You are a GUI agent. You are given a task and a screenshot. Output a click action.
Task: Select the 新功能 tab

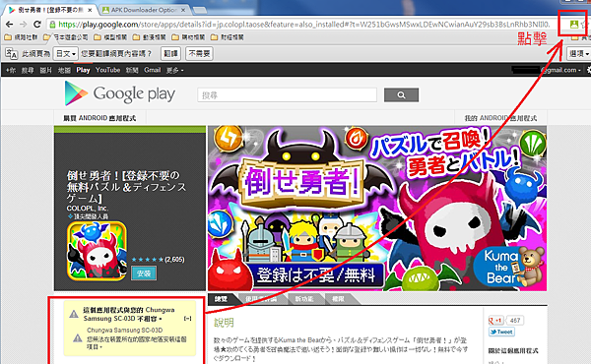pyautogui.click(x=303, y=299)
